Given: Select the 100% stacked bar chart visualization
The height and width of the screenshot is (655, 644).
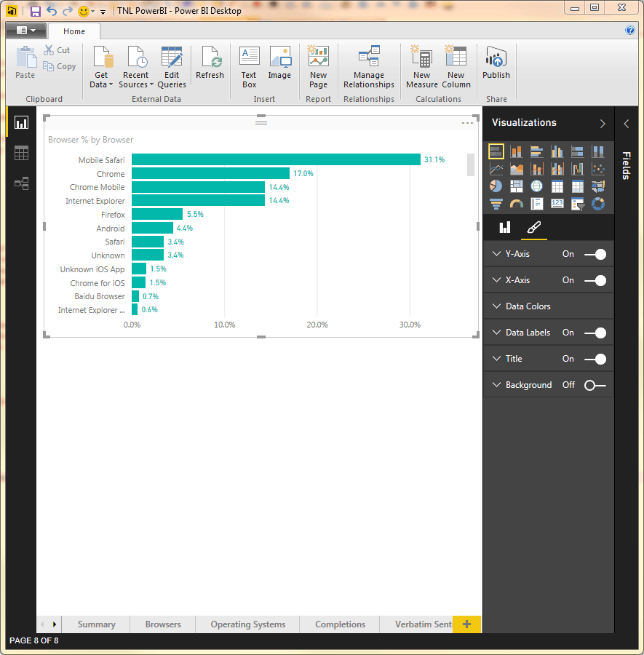Looking at the screenshot, I should pyautogui.click(x=578, y=151).
